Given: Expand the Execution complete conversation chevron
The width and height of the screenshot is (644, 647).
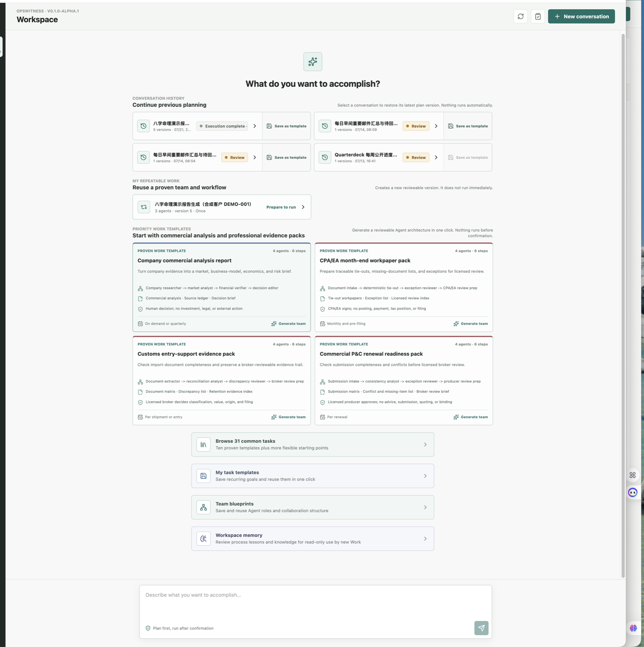Looking at the screenshot, I should point(255,126).
